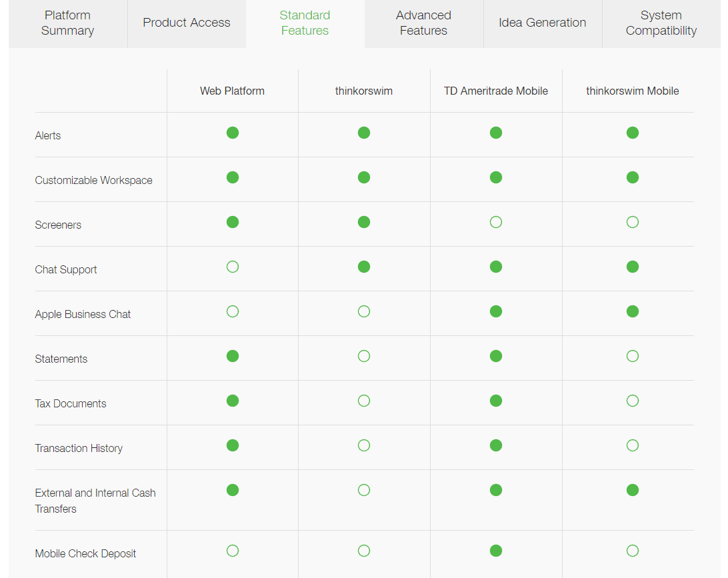The image size is (728, 578).
Task: Click the filled dot for Alerts under Web Platform
Action: (x=233, y=133)
